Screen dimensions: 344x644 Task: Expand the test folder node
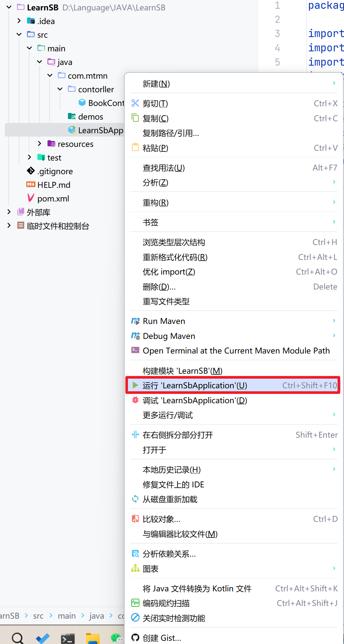pyautogui.click(x=30, y=157)
